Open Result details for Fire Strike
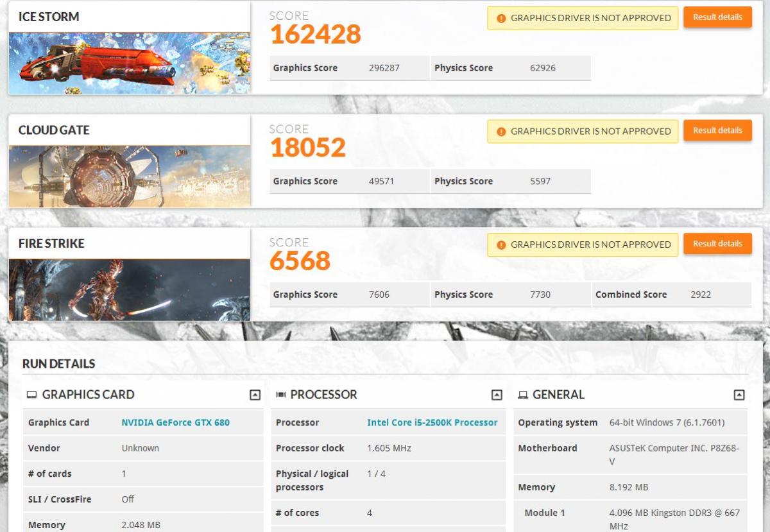770x532 pixels. point(717,244)
